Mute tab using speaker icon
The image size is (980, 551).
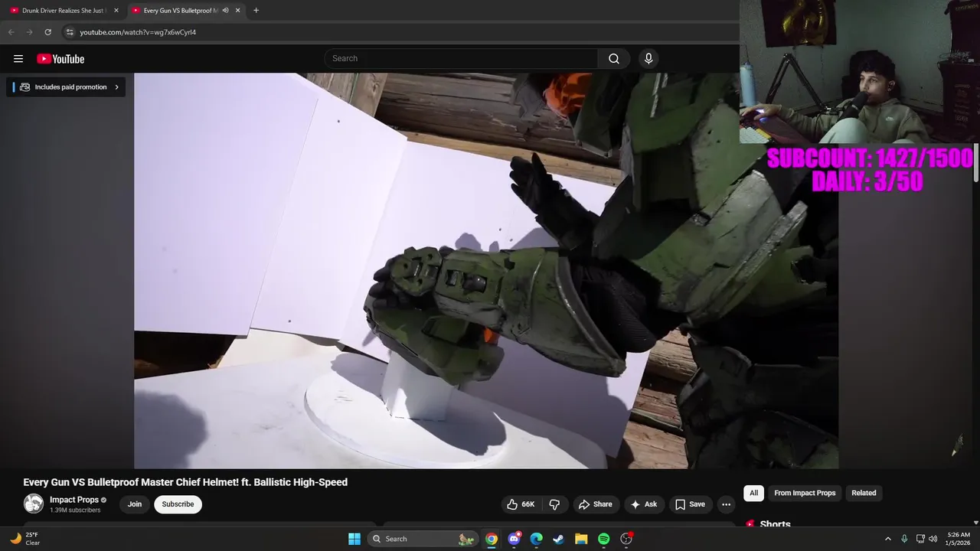click(x=225, y=11)
